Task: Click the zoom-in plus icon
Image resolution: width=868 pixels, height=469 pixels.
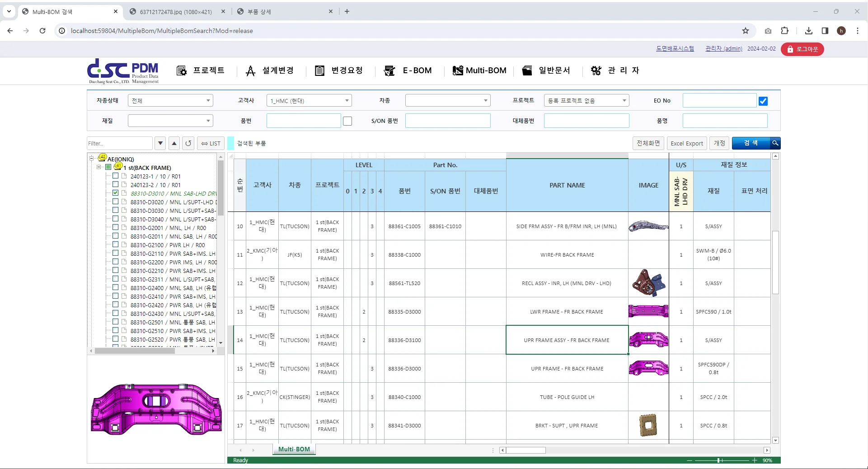Action: (754, 460)
